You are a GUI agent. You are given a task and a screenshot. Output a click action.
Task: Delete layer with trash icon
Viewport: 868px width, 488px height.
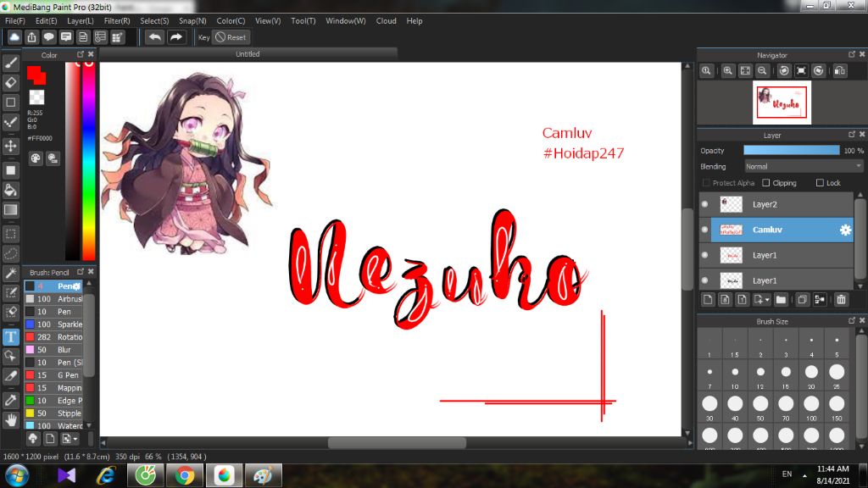(x=841, y=299)
